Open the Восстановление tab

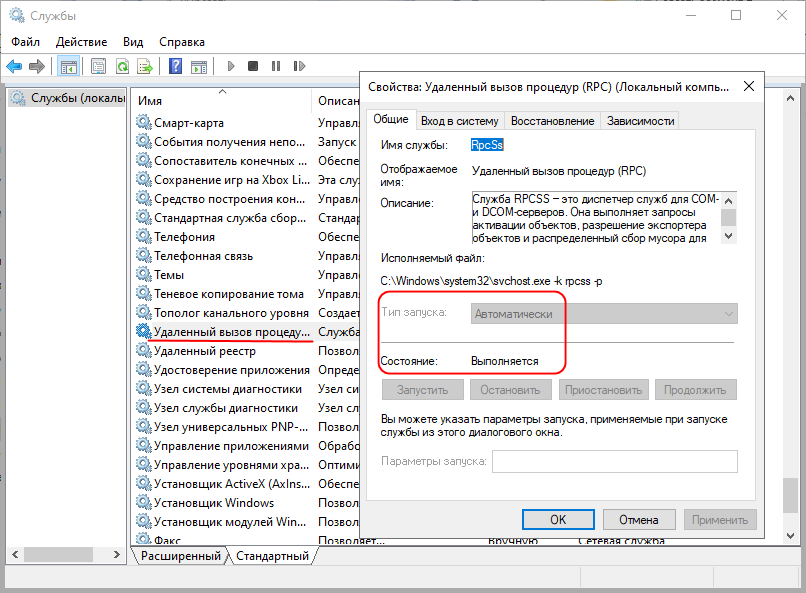[552, 121]
